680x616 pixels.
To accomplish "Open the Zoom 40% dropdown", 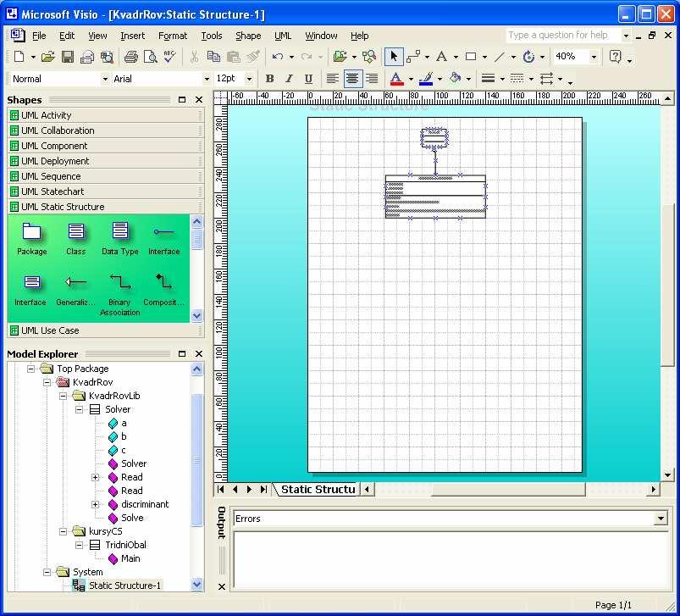I will (594, 57).
